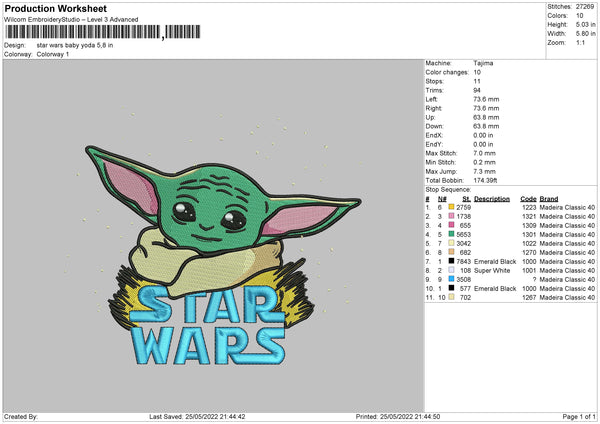Select the 'Colorway 1' value
600x424 pixels.
tap(53, 54)
